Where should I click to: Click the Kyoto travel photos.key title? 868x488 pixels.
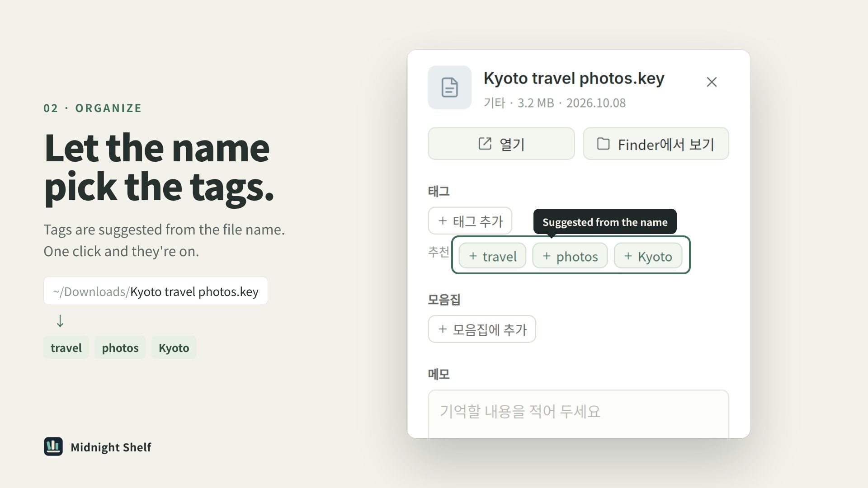[574, 79]
